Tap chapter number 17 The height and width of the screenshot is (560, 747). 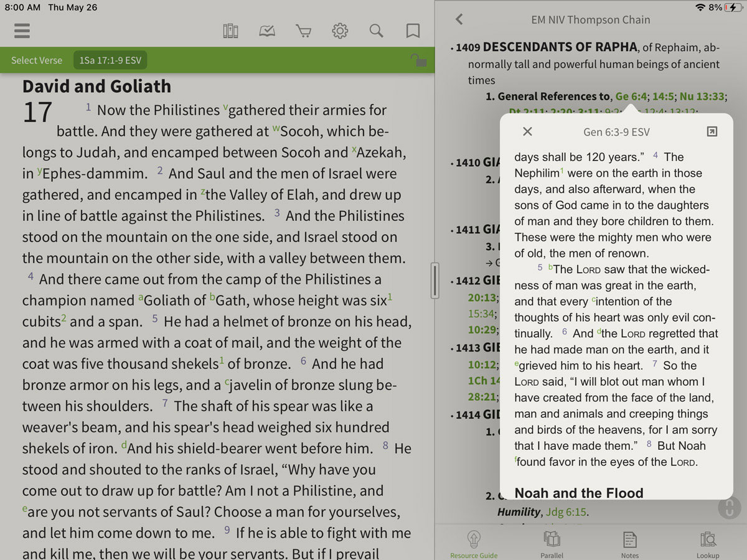click(x=37, y=113)
